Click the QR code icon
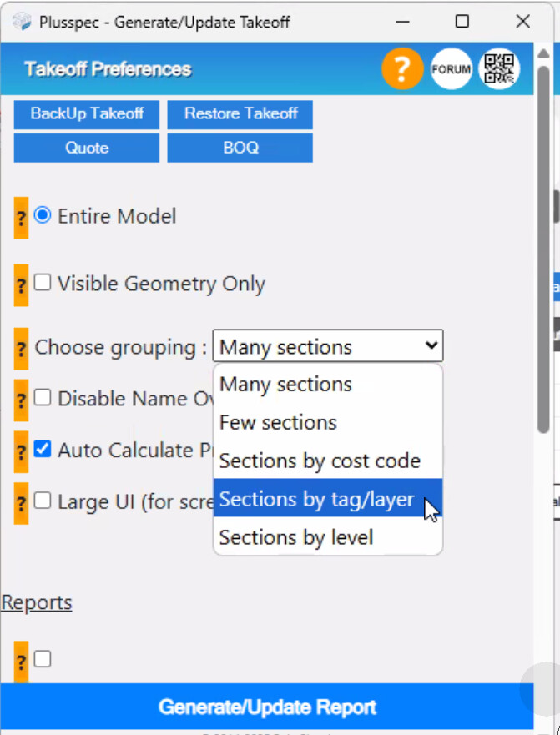The width and height of the screenshot is (560, 735). (x=499, y=69)
